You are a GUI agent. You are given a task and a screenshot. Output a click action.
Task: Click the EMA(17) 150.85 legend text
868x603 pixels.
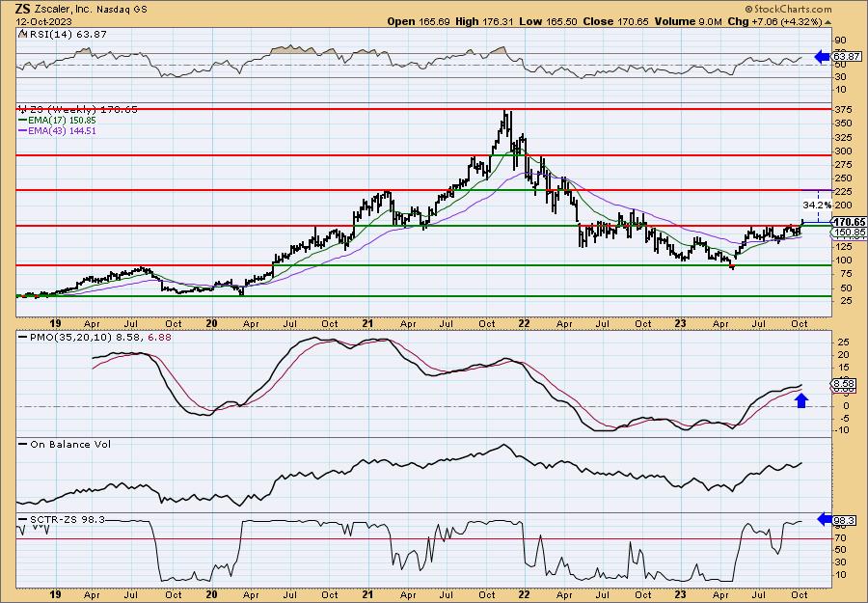(62, 121)
